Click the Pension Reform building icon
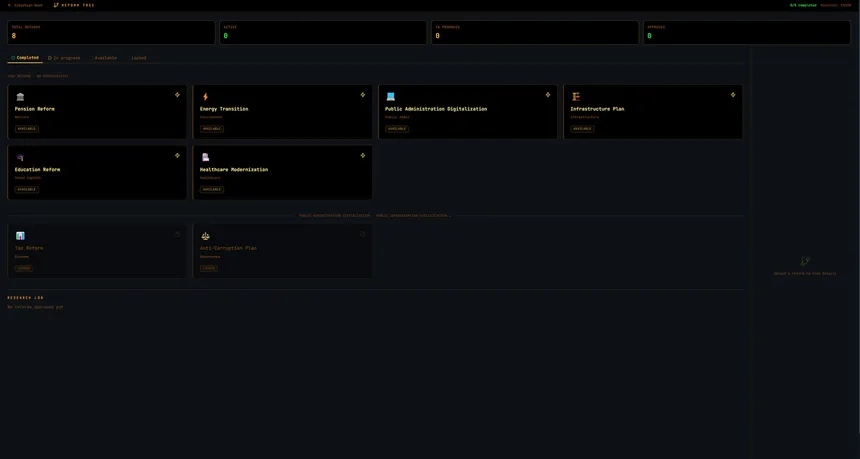The width and height of the screenshot is (860, 459). [x=20, y=97]
